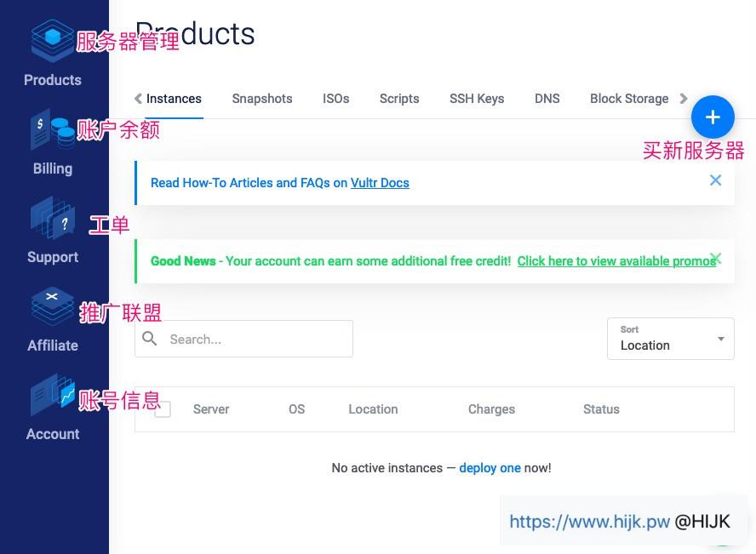The height and width of the screenshot is (554, 756).
Task: Open the Affiliate sidebar icon
Action: pos(52,308)
